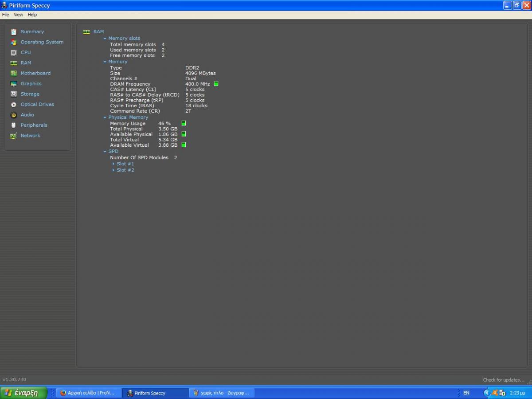
Task: Click the green indicator beside Available Virtual
Action: [x=184, y=145]
